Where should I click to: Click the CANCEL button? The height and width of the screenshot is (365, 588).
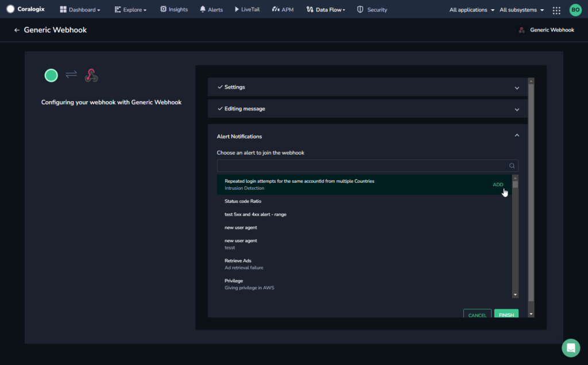477,314
